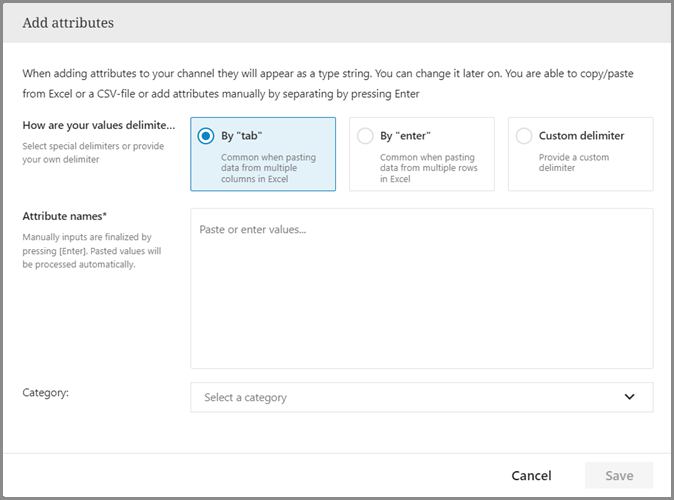Click the "Paste or enter values..." placeholder
The height and width of the screenshot is (500, 674).
click(252, 230)
